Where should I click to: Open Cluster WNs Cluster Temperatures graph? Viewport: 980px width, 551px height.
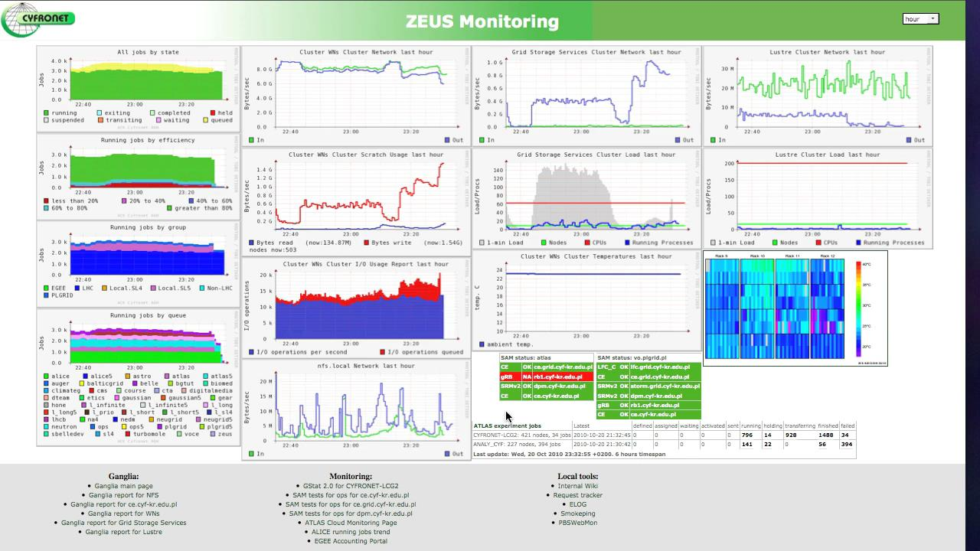point(586,301)
